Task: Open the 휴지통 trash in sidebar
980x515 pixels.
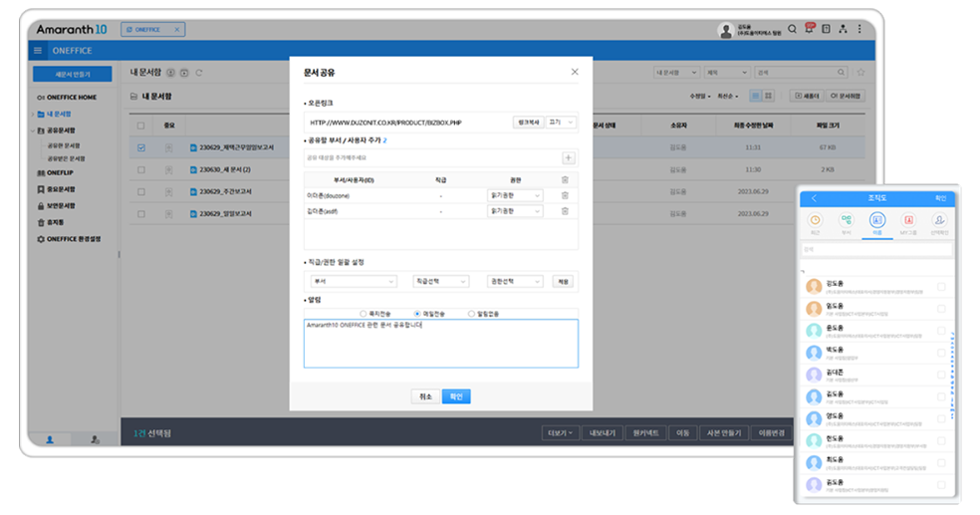Action: point(51,222)
